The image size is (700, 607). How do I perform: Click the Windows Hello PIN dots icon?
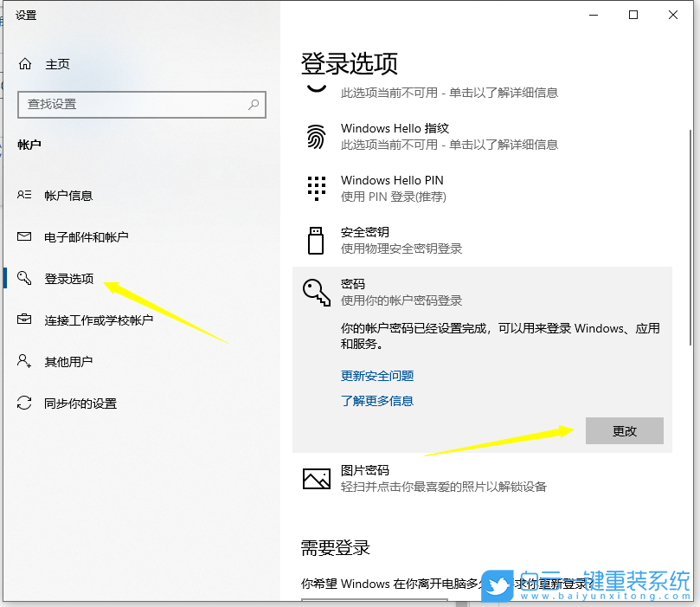click(x=315, y=188)
